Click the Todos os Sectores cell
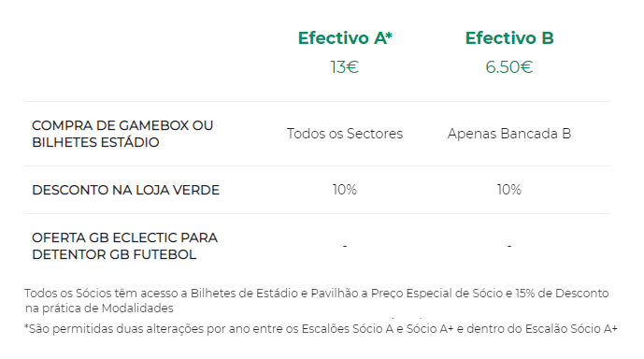Screen dimensions: 644x359 tap(345, 134)
